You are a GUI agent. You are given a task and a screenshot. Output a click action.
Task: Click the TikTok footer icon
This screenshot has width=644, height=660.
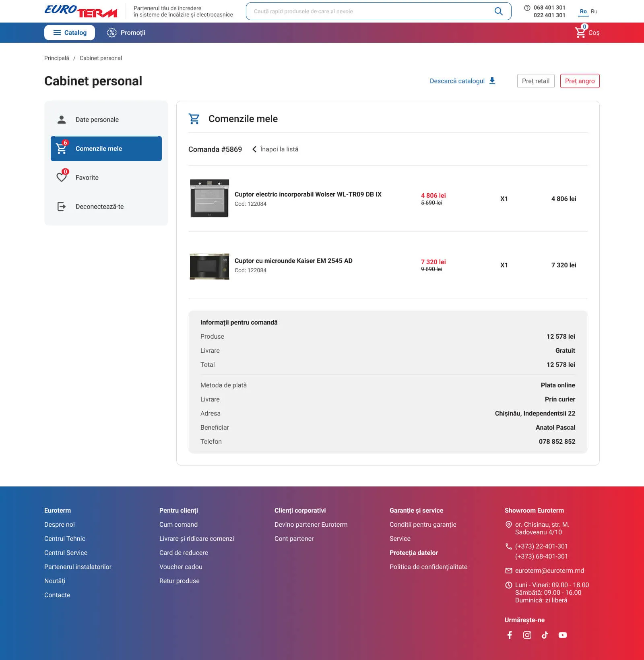pos(545,635)
